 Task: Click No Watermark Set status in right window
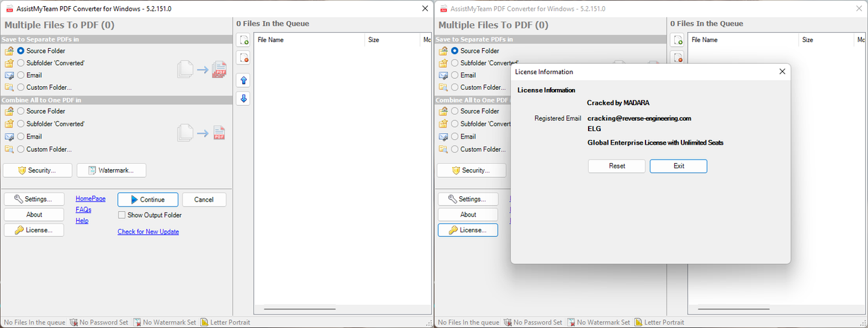pos(599,323)
